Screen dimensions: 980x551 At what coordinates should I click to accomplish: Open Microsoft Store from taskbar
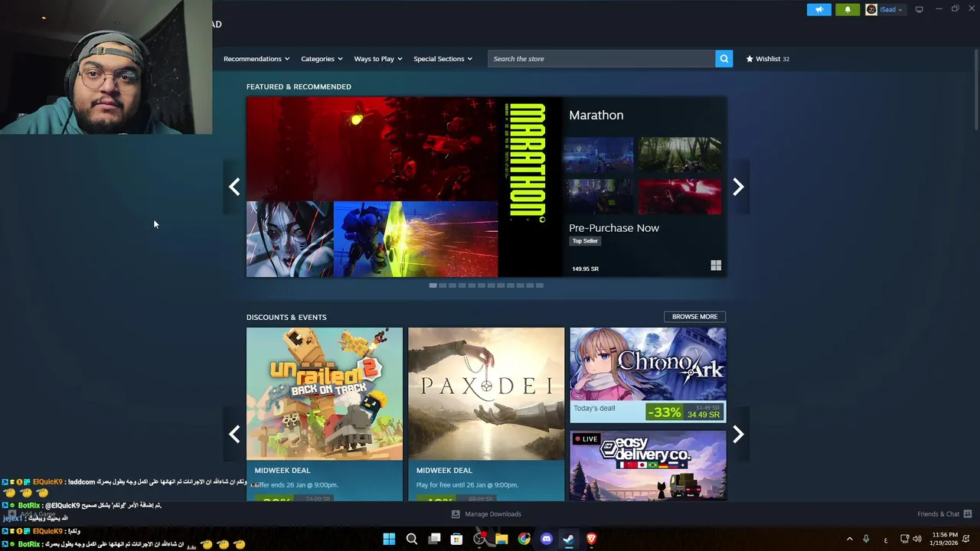(456, 539)
